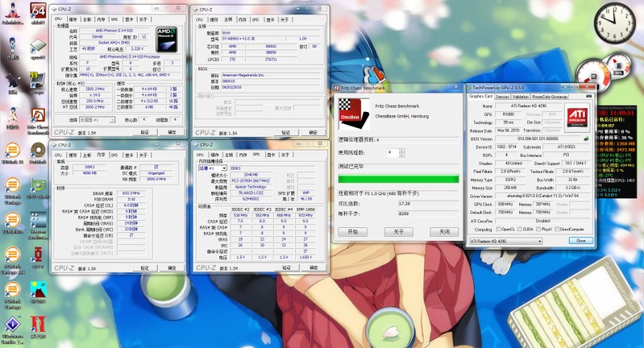The width and height of the screenshot is (644, 348).
Task: Decrease thread count with the stepper down arrow
Action: point(401,155)
